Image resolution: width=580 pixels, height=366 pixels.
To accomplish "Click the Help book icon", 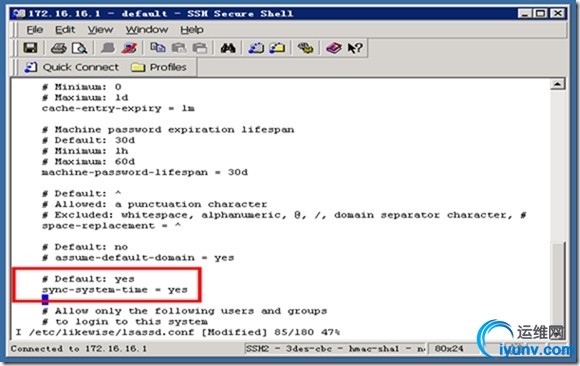I will pos(334,48).
